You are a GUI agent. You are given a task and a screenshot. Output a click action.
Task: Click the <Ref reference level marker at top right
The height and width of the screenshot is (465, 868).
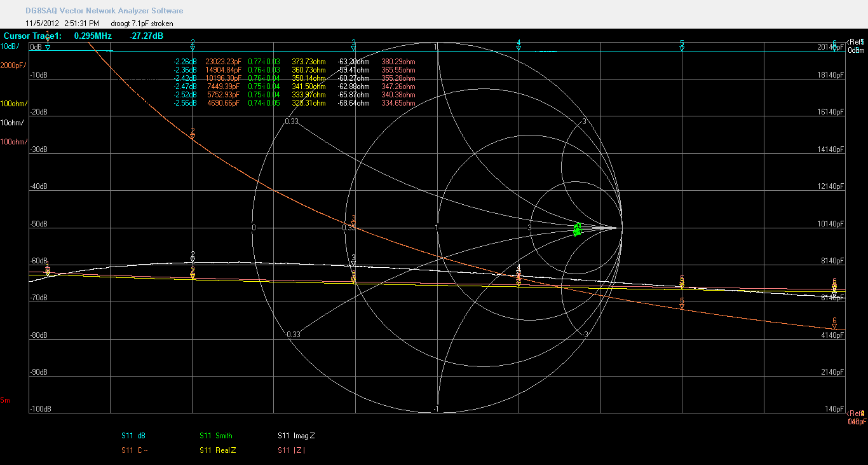click(856, 42)
